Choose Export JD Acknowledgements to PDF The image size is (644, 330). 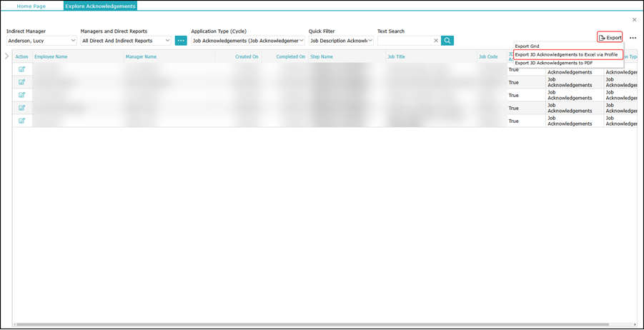[x=554, y=63]
